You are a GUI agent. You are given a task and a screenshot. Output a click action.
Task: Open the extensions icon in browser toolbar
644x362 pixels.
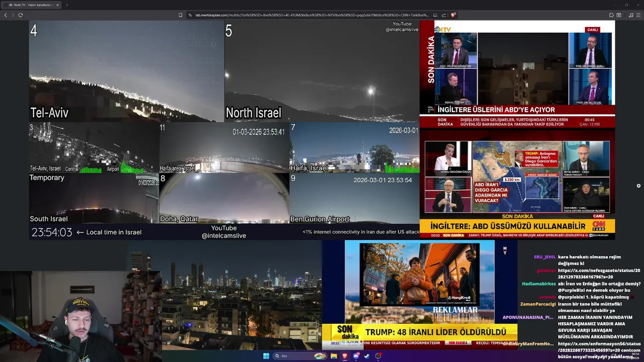(x=611, y=15)
